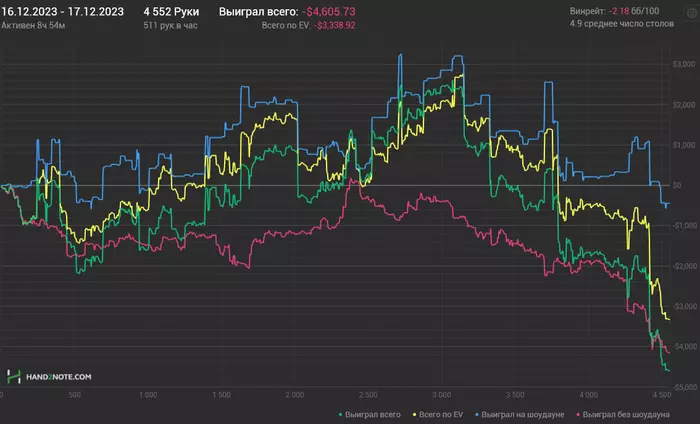The height and width of the screenshot is (424, 700).
Task: Click the pink dot for Выиграл без шоудауна
Action: [579, 415]
